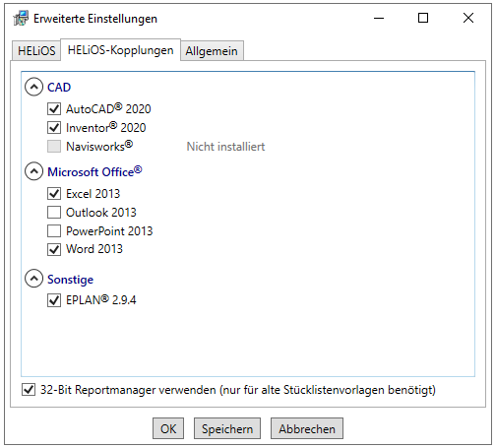Confirm with the OK button
Viewport: 496px width, 448px height.
click(168, 428)
